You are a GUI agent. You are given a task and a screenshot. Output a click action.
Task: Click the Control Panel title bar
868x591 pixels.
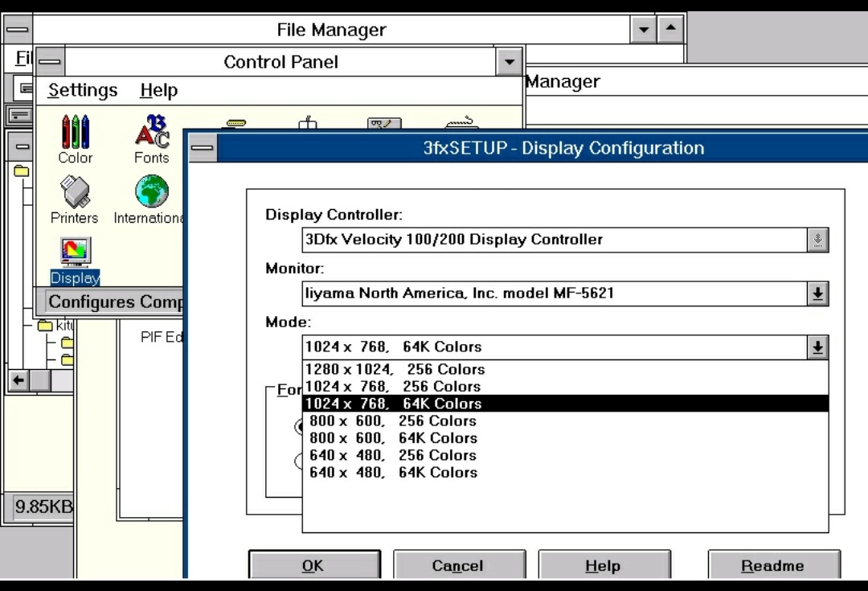click(x=280, y=61)
